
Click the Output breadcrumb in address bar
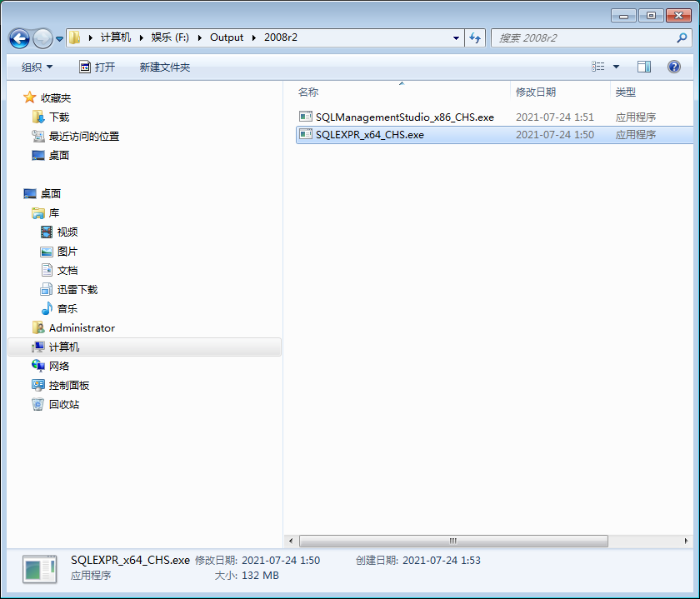pos(227,37)
